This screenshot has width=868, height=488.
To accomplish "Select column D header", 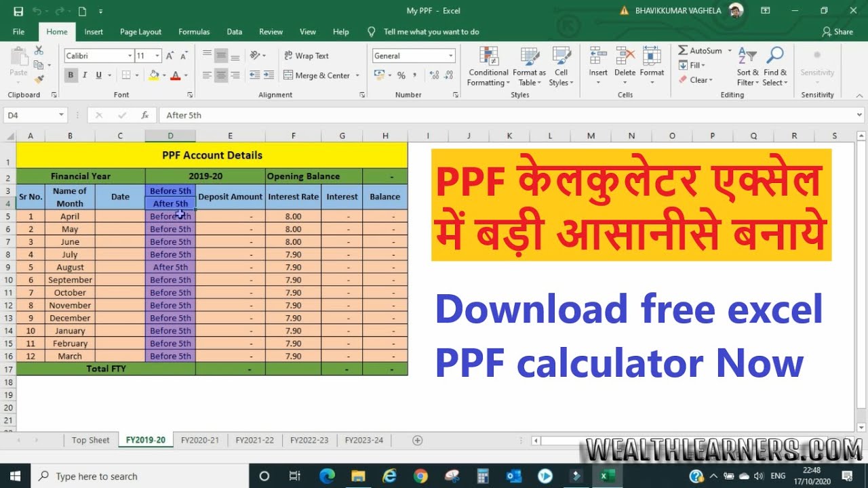I will pyautogui.click(x=170, y=136).
